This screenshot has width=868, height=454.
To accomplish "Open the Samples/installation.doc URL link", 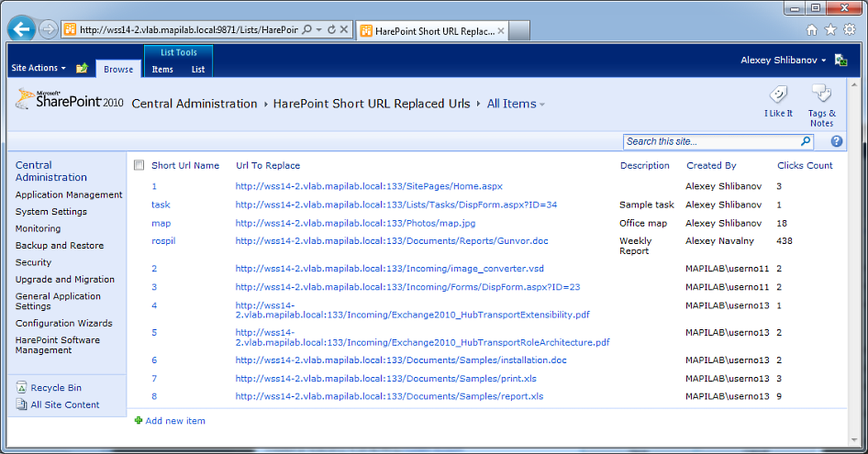I will 401,360.
